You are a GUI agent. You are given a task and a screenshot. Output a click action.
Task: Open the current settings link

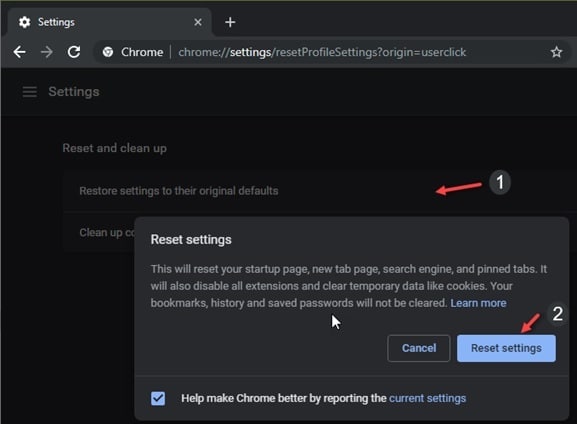point(428,398)
